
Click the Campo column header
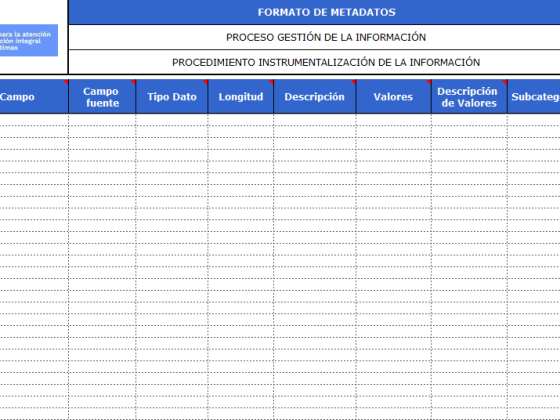tap(34, 97)
